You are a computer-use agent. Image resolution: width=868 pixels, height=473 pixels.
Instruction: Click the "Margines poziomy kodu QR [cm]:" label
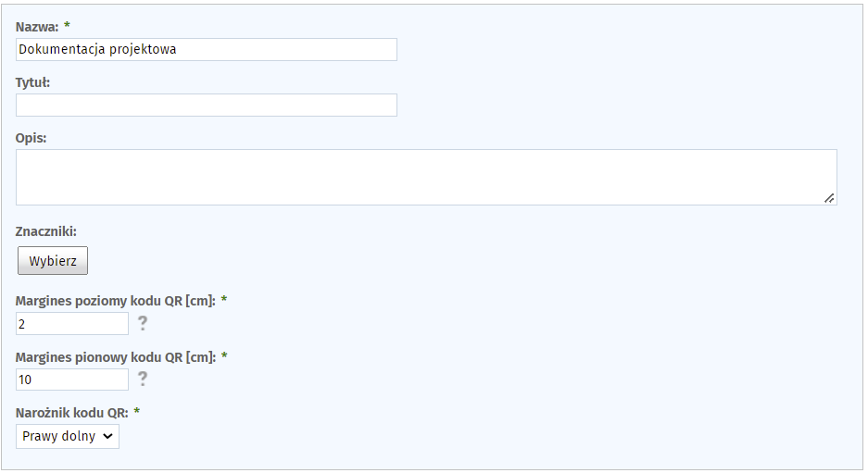(115, 301)
